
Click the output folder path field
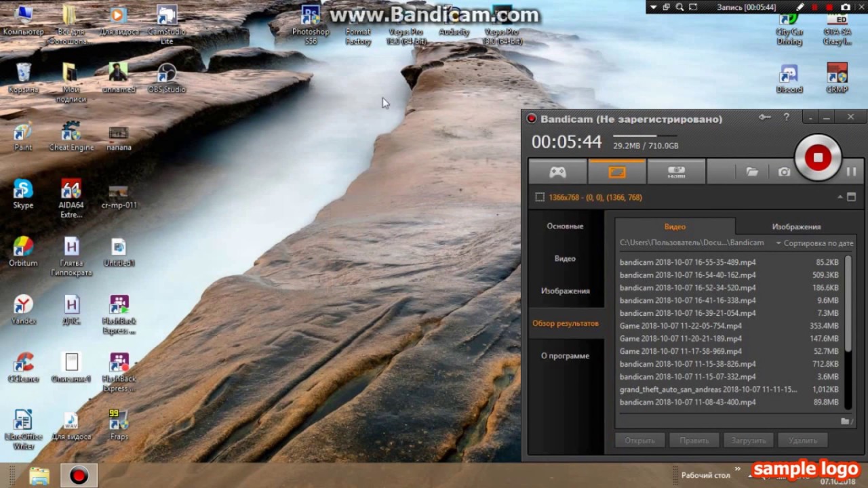[x=692, y=243]
